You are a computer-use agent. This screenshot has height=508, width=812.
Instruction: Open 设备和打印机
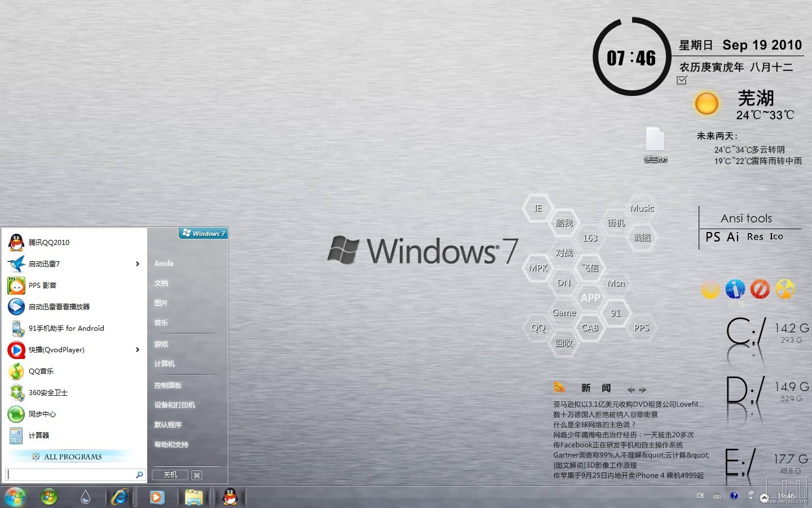pos(175,405)
